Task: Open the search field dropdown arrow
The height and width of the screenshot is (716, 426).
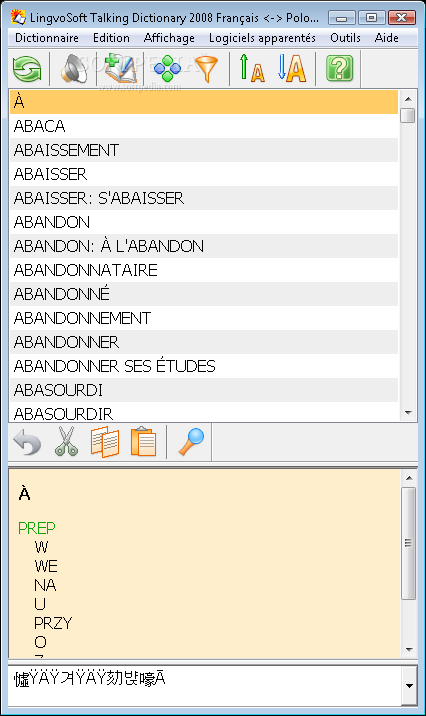Action: point(409,685)
